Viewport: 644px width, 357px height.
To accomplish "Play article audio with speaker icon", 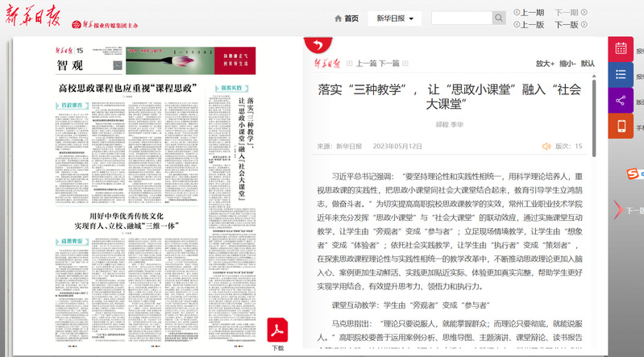I will pos(547,147).
